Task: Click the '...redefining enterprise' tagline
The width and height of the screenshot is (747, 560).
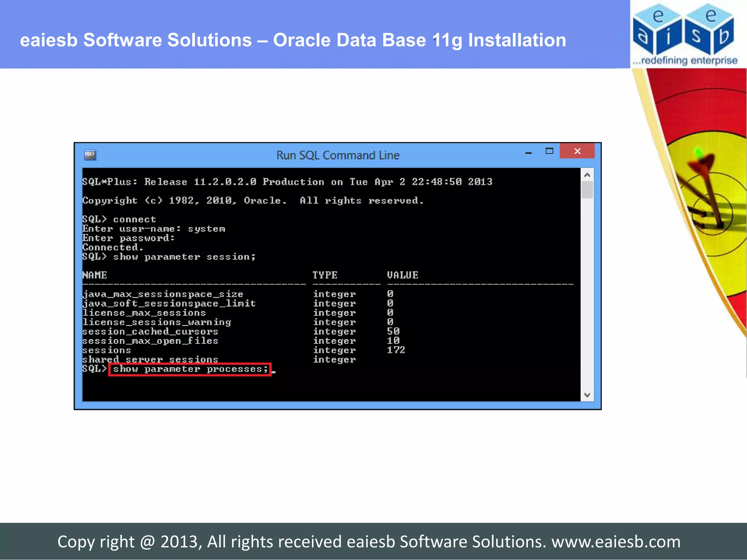Action: 685,61
